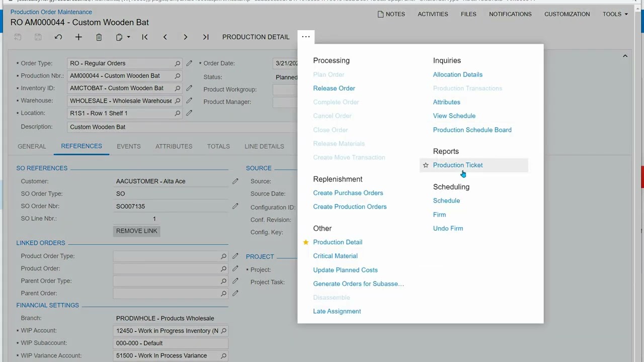Choose Update Planned Costs

(x=345, y=270)
